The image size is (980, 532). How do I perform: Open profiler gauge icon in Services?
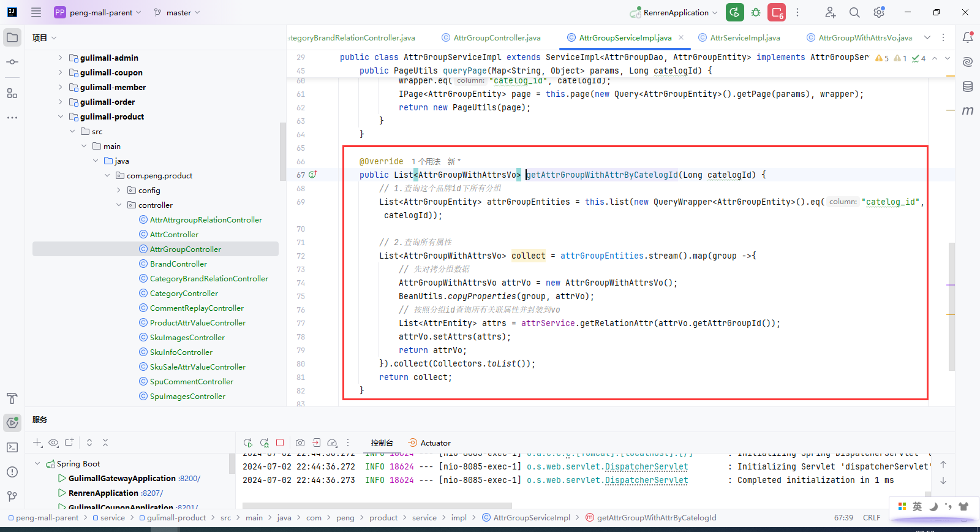coord(332,443)
